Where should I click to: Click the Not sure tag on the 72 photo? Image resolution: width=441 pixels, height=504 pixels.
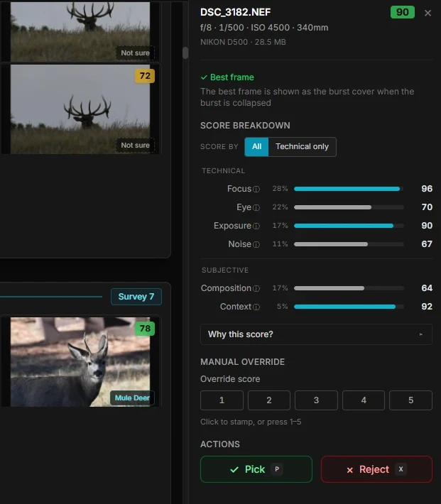135,146
